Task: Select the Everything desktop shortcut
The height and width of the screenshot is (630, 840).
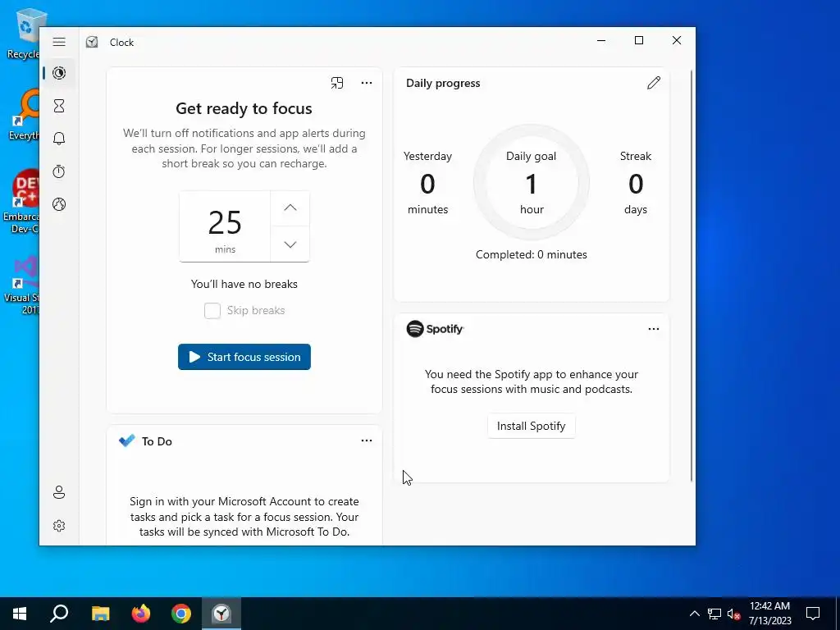Action: pyautogui.click(x=24, y=115)
